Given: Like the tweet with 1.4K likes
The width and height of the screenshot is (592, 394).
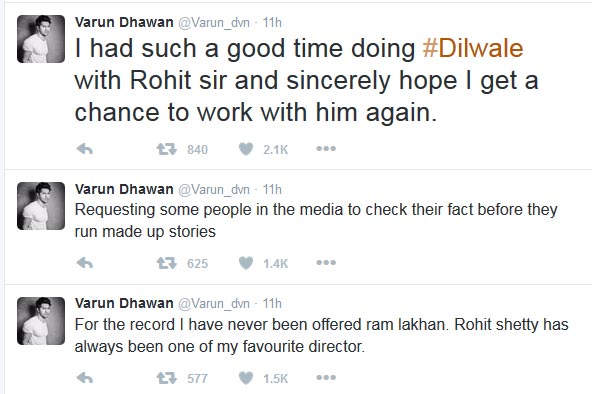Looking at the screenshot, I should click(246, 263).
